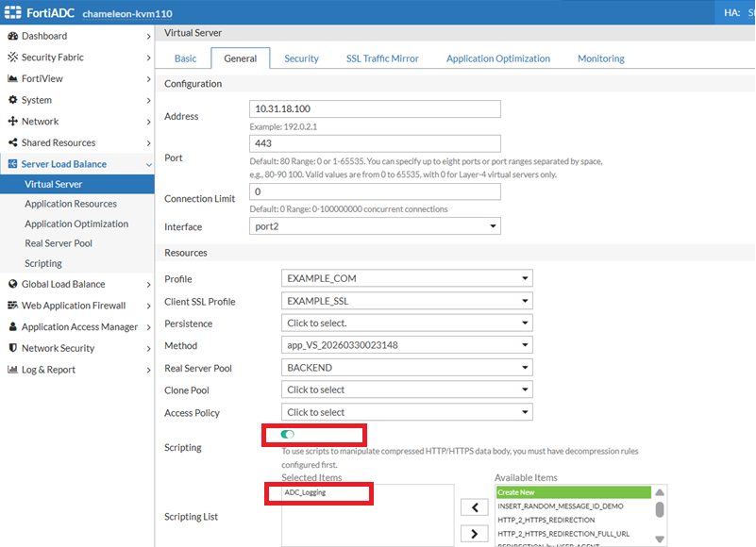Screen dimensions: 756x547
Task: Click the System gear icon
Action: pos(13,100)
